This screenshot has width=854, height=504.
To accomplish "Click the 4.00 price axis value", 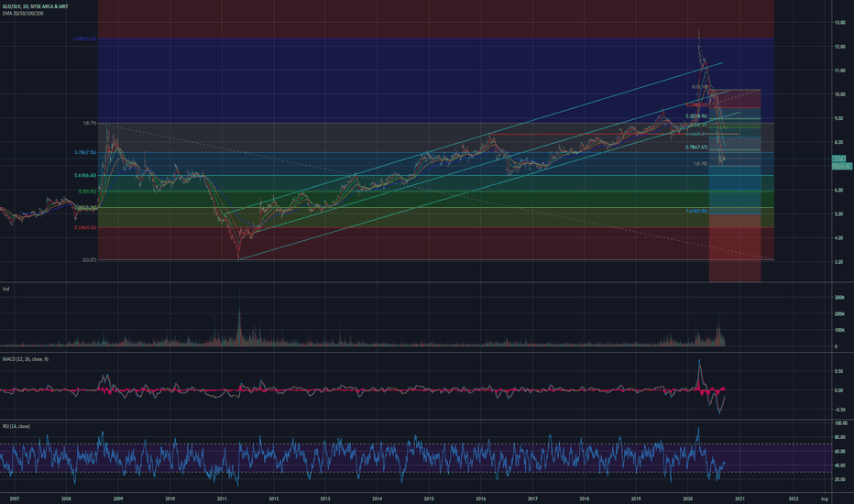I will pyautogui.click(x=839, y=238).
